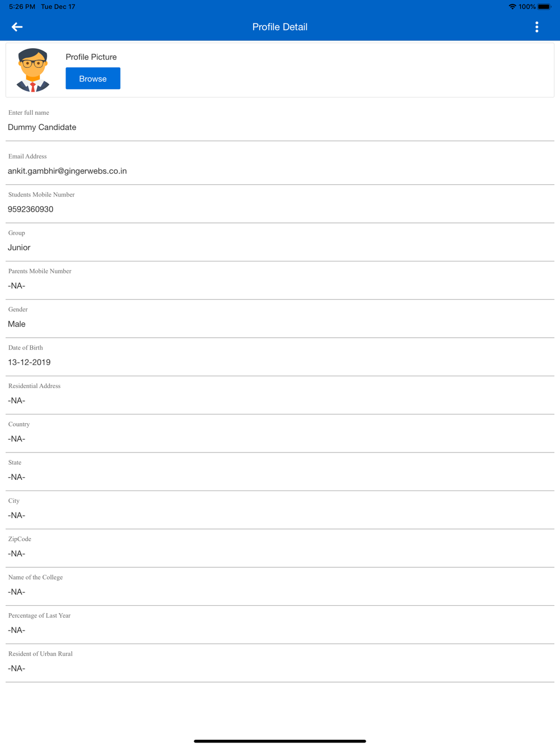This screenshot has width=560, height=747.
Task: Edit the full name field
Action: pyautogui.click(x=279, y=128)
